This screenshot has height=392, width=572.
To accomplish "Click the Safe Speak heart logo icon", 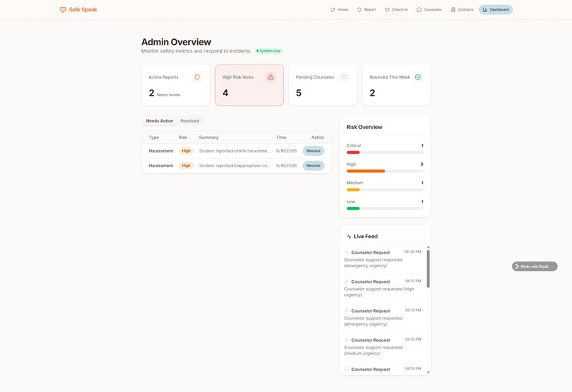I will (x=62, y=10).
